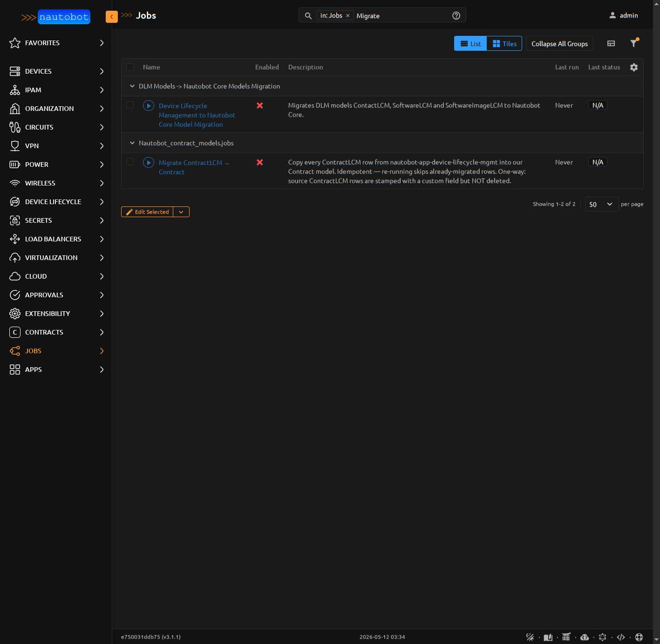Open the saved views icon next to Collapse All Groups

coord(611,43)
